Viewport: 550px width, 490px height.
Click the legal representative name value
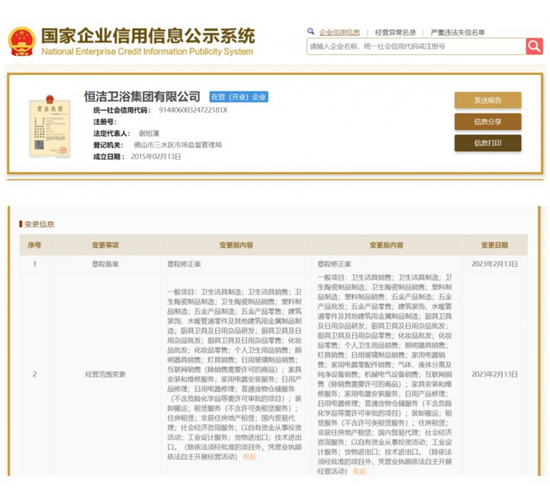[x=149, y=133]
